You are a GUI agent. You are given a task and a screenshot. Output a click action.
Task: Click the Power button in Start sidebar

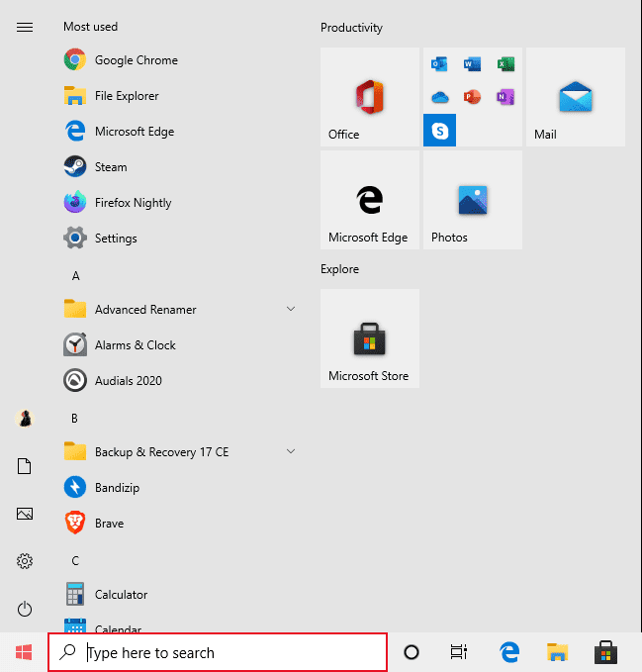[25, 609]
